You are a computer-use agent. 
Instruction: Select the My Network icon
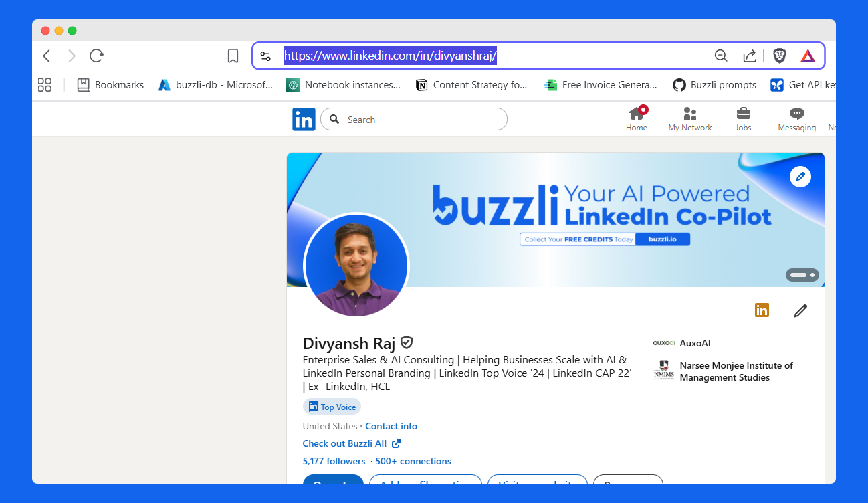(689, 115)
